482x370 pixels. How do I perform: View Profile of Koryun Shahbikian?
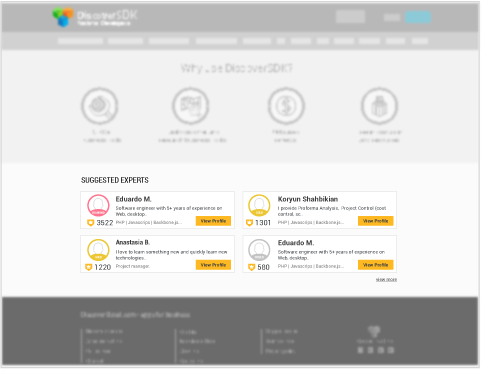click(x=376, y=221)
